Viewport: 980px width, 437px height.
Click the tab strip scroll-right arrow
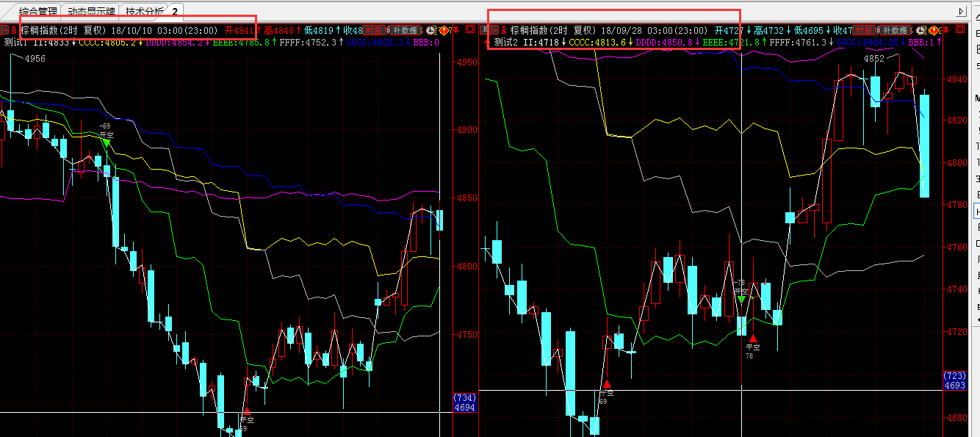(961, 11)
